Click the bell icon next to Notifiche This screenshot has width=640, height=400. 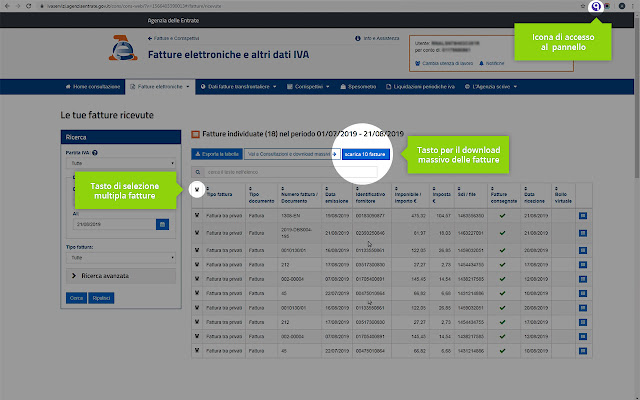click(x=481, y=63)
